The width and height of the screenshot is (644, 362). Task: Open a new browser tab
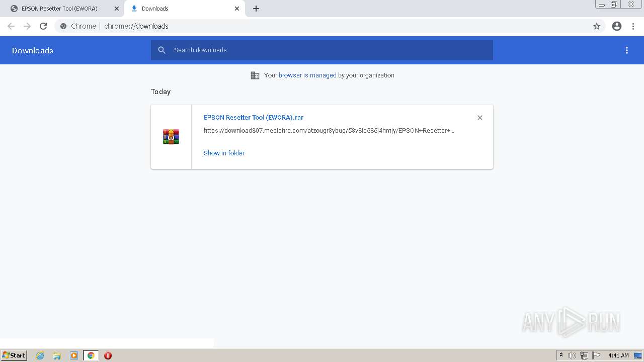256,9
